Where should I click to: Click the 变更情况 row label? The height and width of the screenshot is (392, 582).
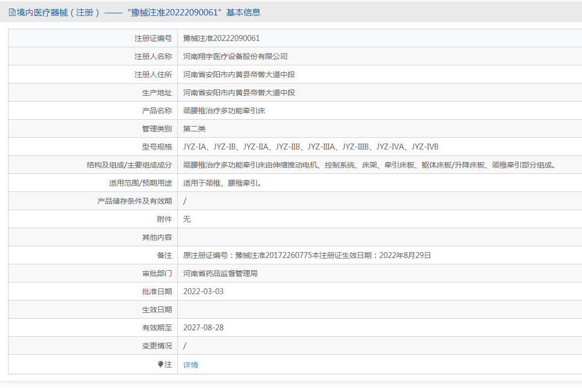157,346
